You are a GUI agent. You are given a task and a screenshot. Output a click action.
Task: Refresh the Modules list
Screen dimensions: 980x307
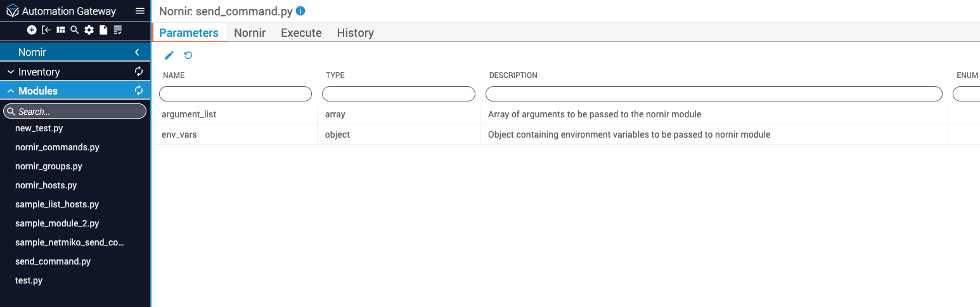tap(139, 91)
